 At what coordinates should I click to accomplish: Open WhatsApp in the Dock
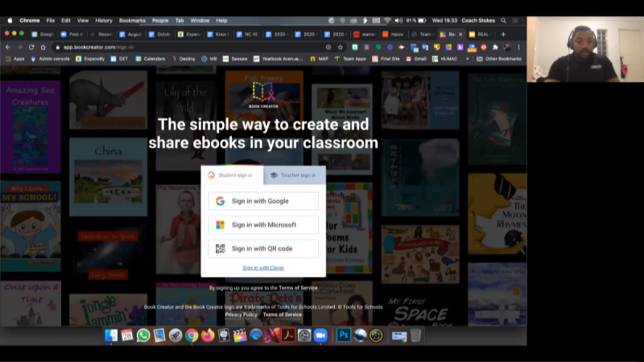(x=143, y=335)
